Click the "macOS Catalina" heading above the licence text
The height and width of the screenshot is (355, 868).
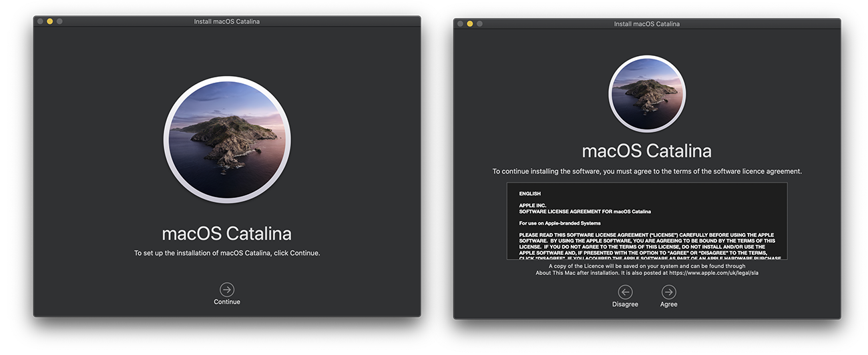[x=646, y=151]
